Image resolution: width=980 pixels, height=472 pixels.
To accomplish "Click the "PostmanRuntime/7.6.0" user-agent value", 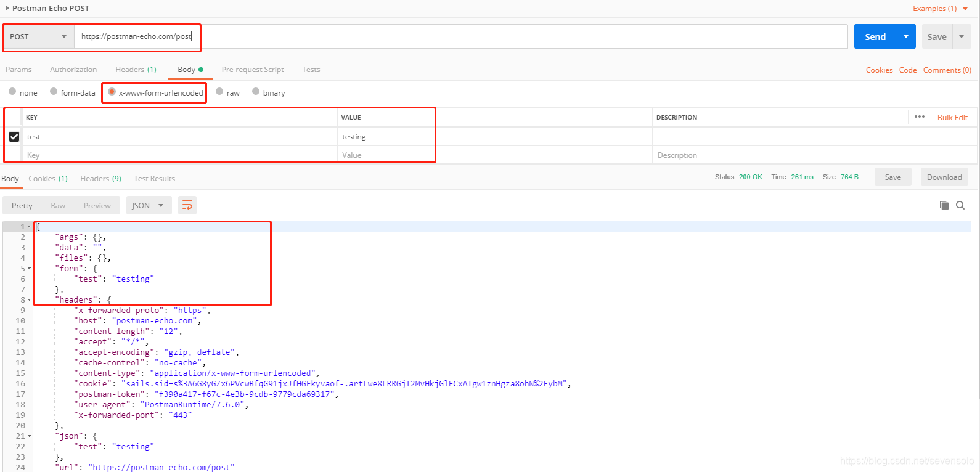I will tap(194, 405).
